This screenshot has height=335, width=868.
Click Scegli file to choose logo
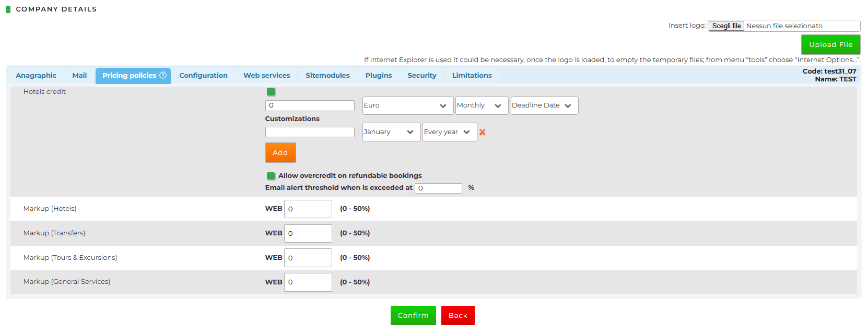tap(726, 26)
